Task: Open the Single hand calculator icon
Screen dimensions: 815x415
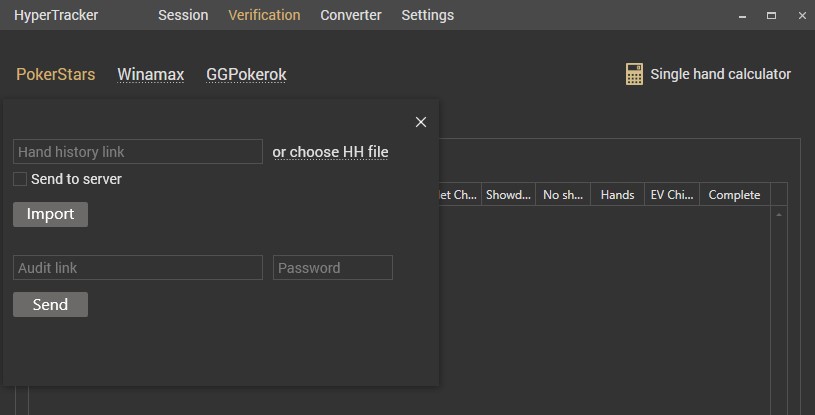Action: click(x=634, y=74)
